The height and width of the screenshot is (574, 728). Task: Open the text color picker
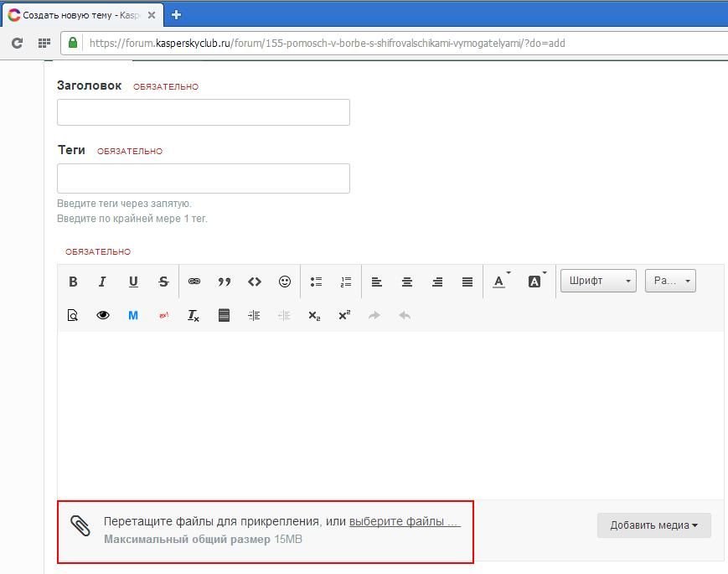500,282
